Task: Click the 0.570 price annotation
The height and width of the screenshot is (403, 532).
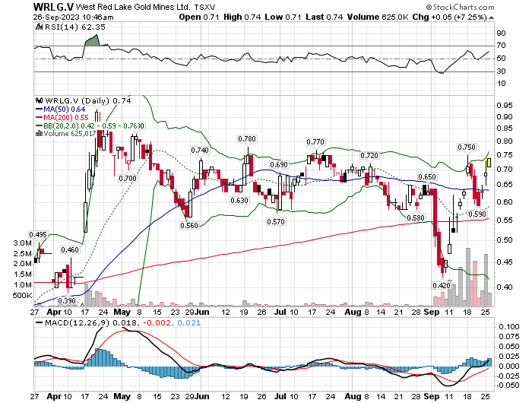Action: (x=276, y=222)
